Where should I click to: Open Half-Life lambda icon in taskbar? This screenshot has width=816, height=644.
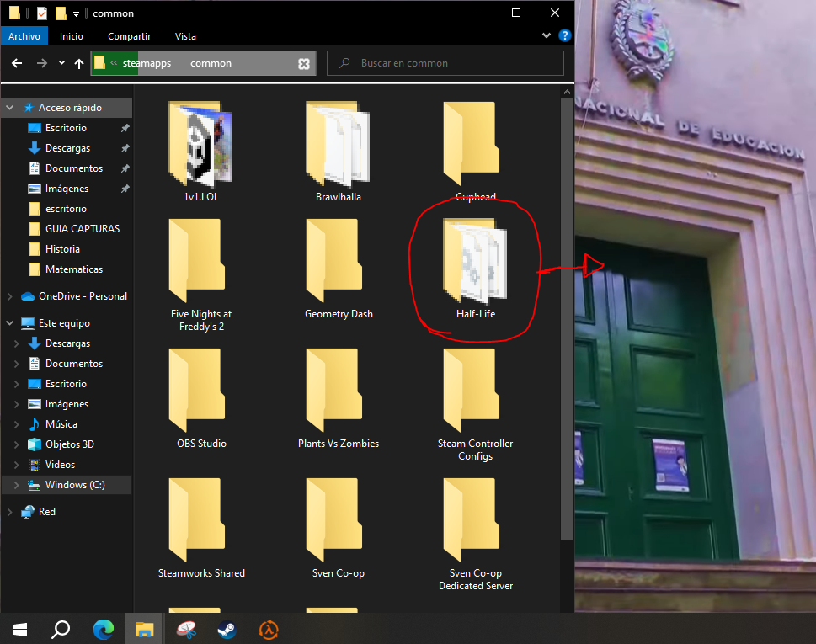click(x=269, y=630)
